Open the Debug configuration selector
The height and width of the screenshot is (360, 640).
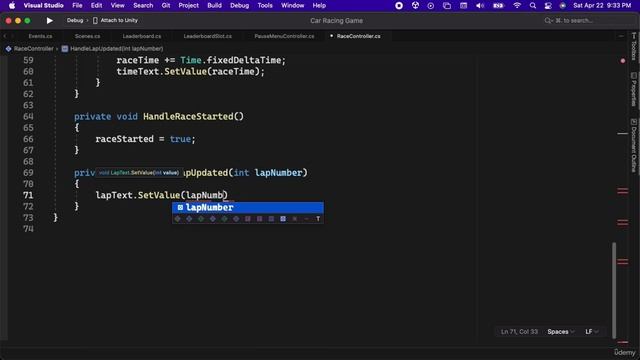(x=75, y=20)
